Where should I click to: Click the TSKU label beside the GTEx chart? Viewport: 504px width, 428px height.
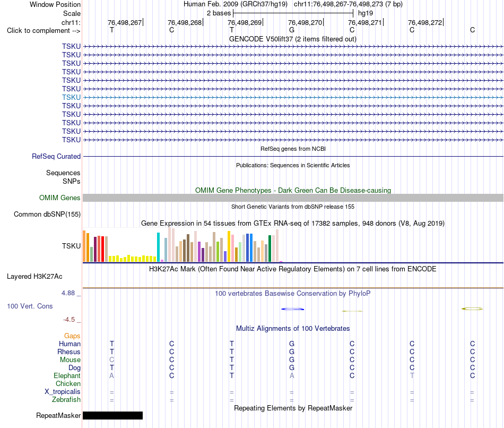click(72, 246)
